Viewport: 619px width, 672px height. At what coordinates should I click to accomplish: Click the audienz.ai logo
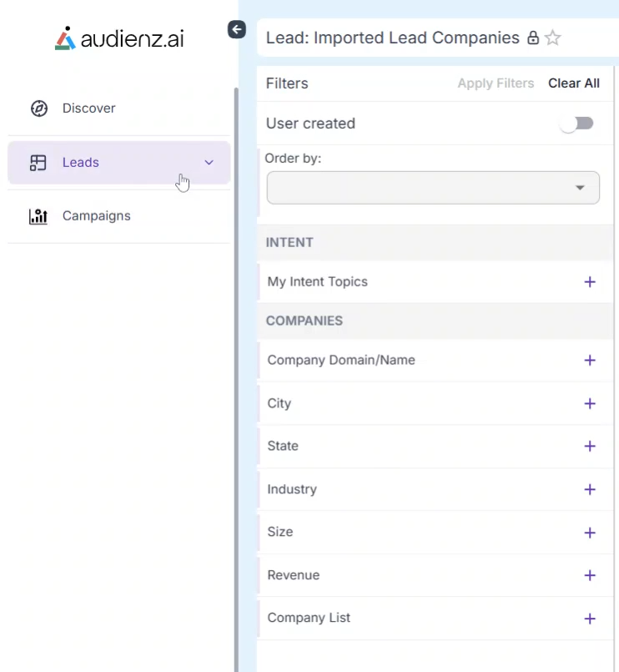tap(118, 38)
